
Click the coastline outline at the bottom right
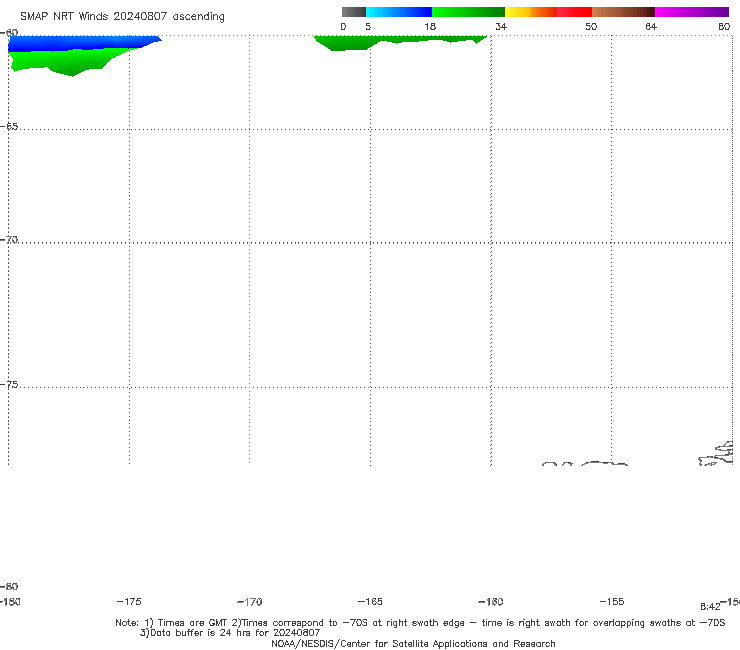pyautogui.click(x=716, y=454)
